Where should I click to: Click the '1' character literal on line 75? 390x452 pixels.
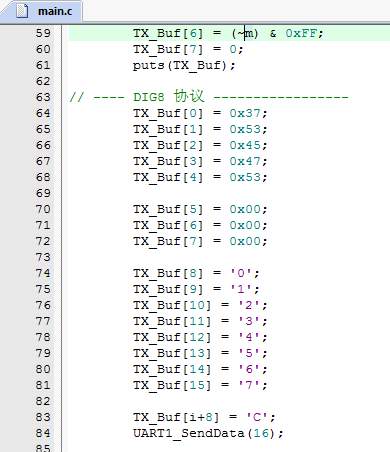click(x=241, y=289)
